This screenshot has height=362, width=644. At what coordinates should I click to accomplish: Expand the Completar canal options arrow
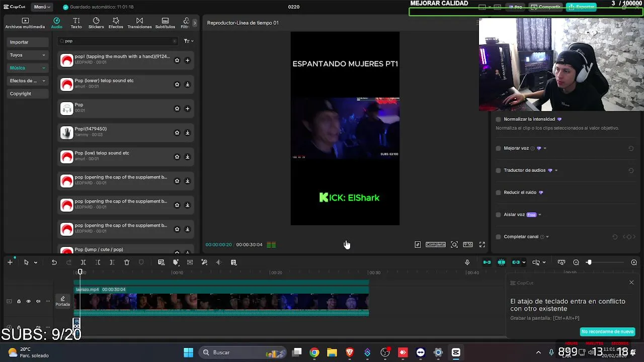point(547,237)
